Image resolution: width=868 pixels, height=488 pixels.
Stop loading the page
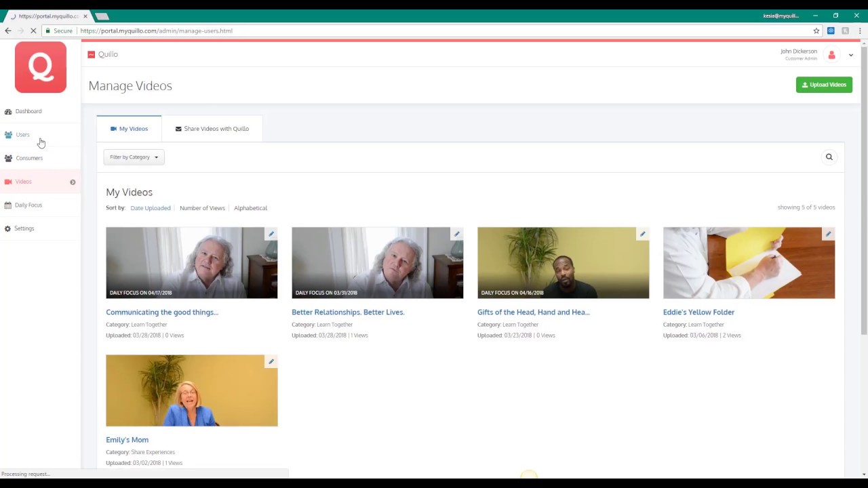pos(32,30)
